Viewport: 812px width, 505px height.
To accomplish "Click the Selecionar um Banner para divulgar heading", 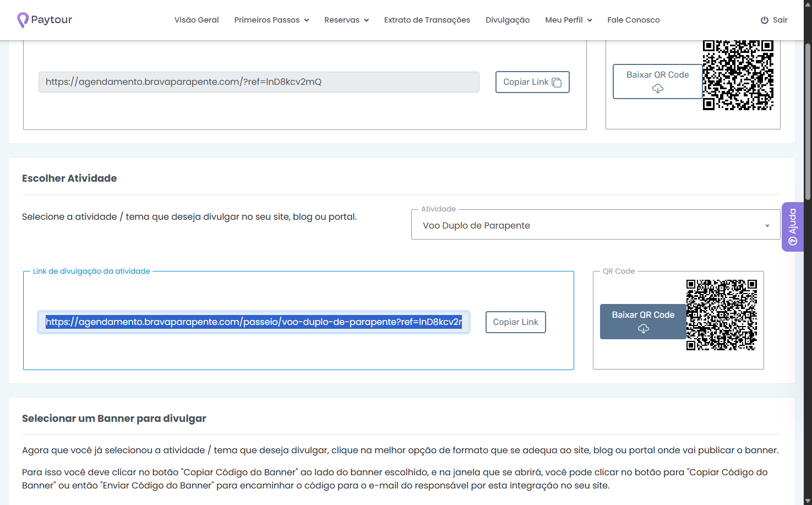I will (114, 419).
